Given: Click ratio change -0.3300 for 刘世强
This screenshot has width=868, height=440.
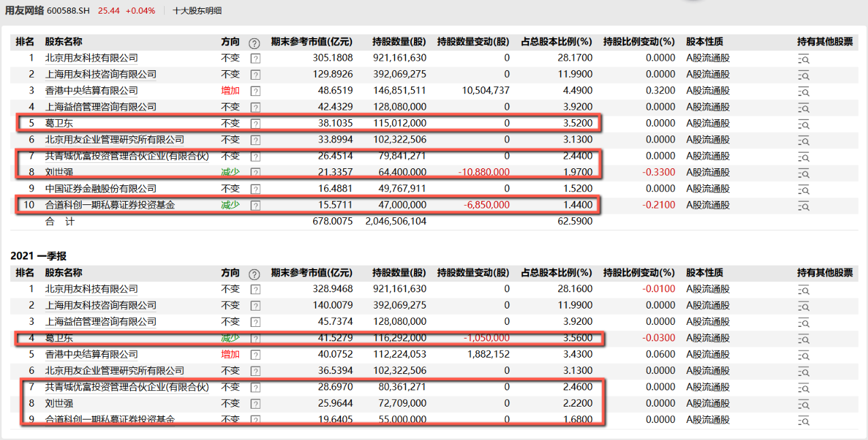Looking at the screenshot, I should pyautogui.click(x=659, y=172).
